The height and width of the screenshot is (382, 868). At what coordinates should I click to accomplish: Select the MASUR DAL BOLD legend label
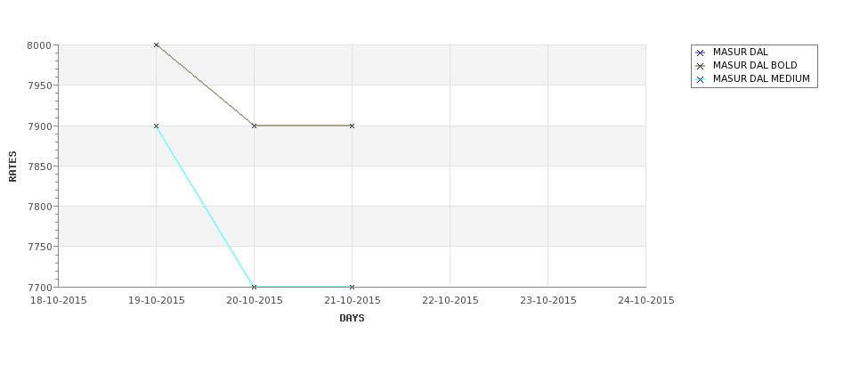coord(755,66)
